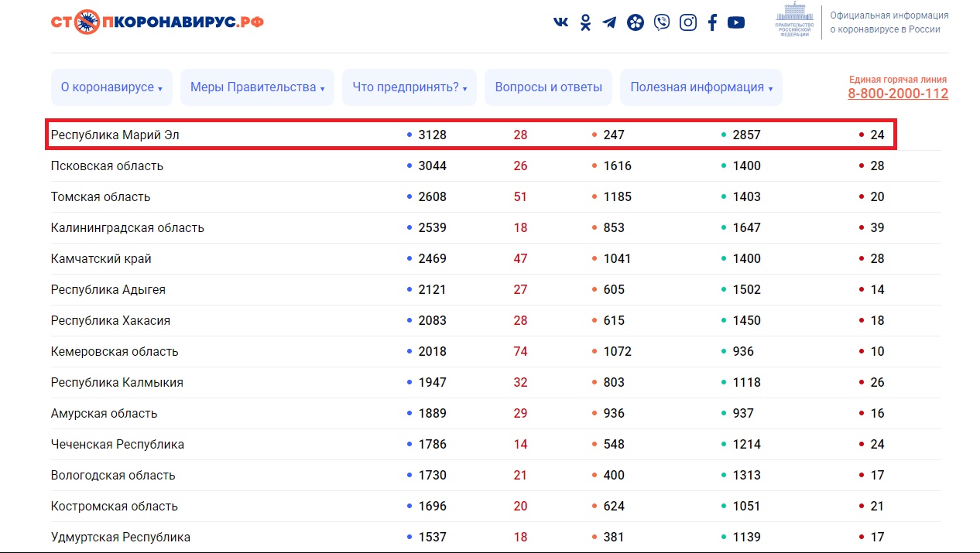Open the Facebook icon

pos(712,22)
